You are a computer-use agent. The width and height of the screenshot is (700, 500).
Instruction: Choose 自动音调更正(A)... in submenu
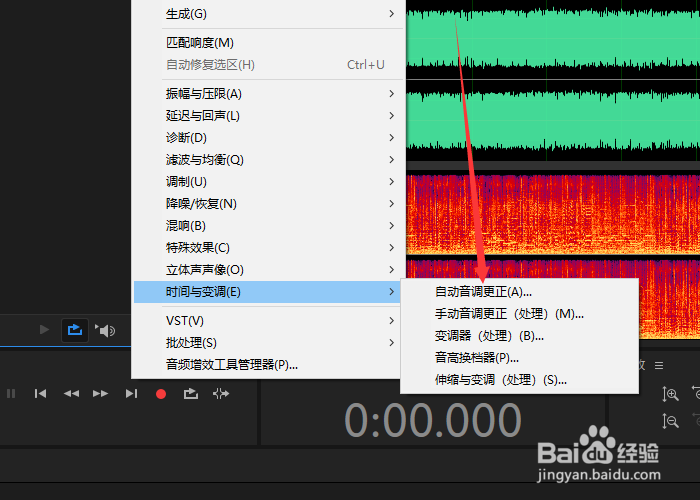(x=520, y=292)
